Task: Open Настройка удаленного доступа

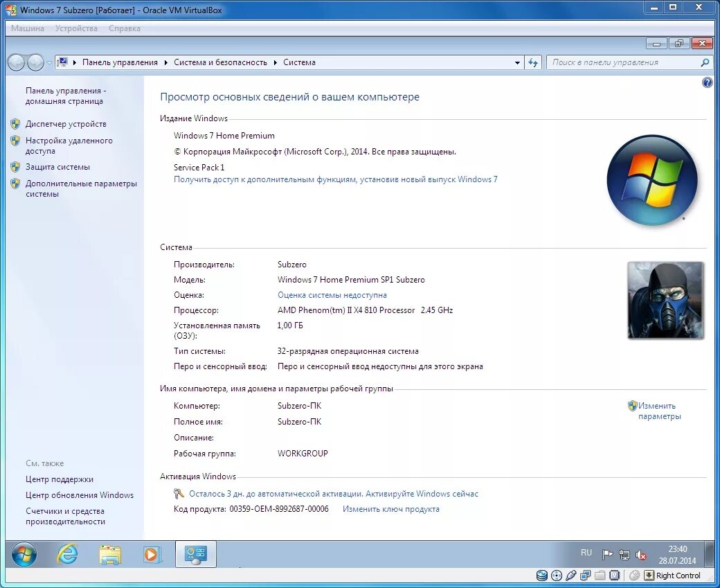Action: (x=69, y=145)
